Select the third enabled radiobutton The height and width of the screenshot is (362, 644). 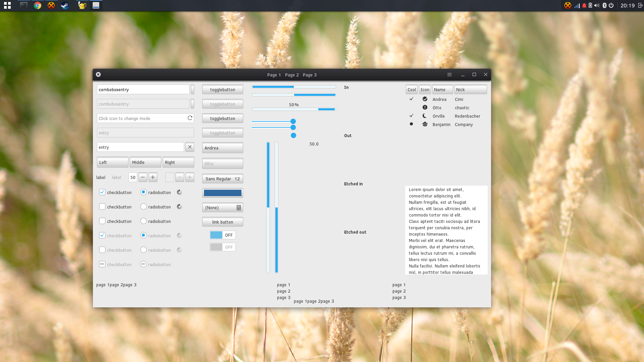tap(144, 221)
